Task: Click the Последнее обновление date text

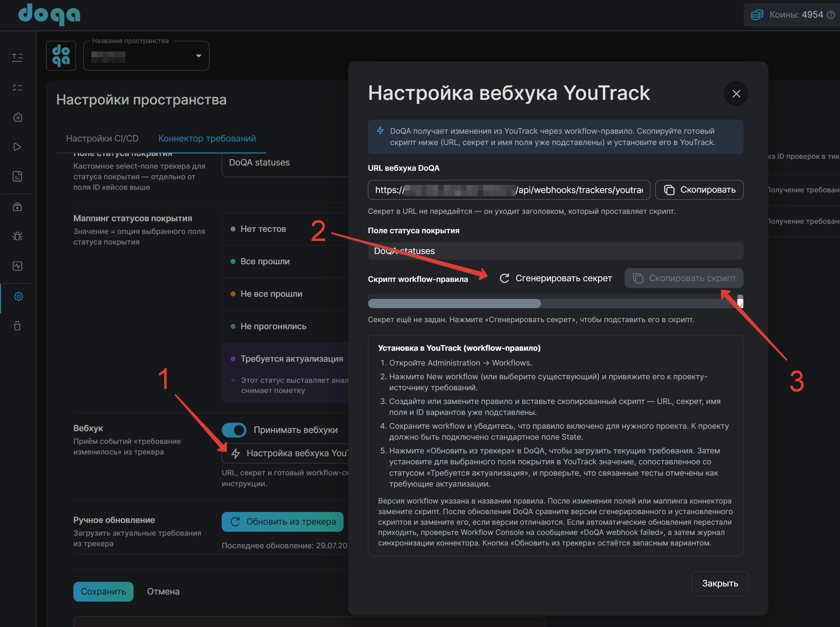Action: tap(285, 545)
